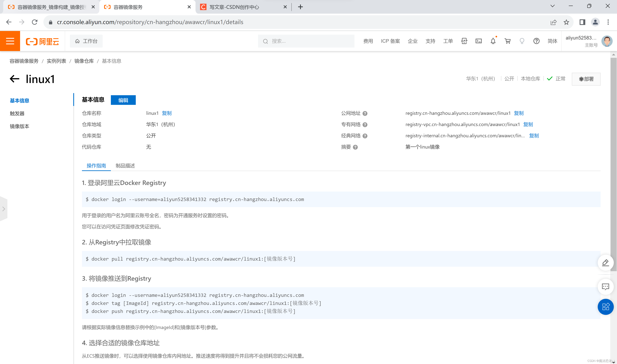Copy the 专有网络 registry address
Viewport: 617px width, 364px height.
click(528, 124)
